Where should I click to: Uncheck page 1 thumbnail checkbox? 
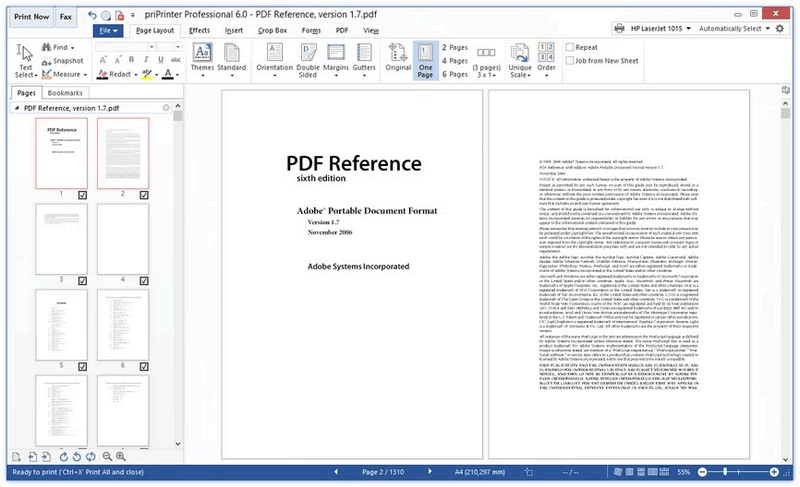click(x=83, y=195)
